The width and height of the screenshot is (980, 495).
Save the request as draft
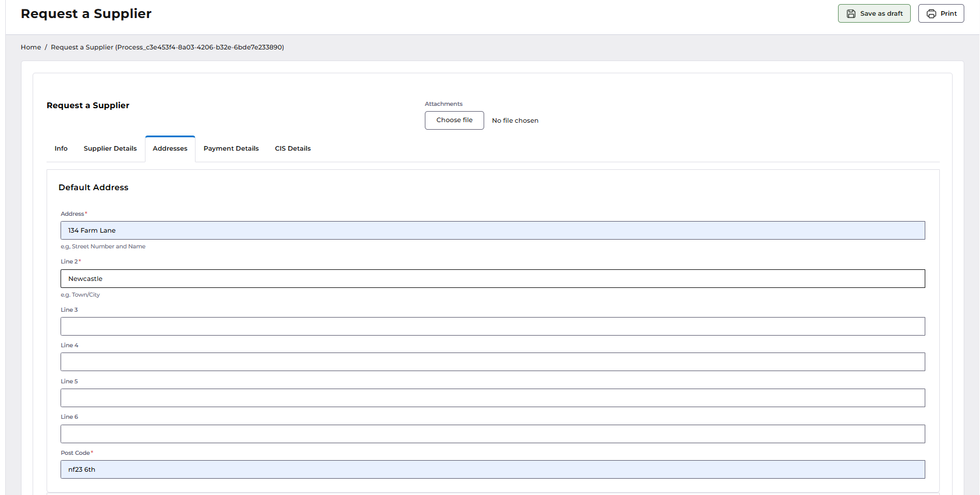tap(874, 13)
